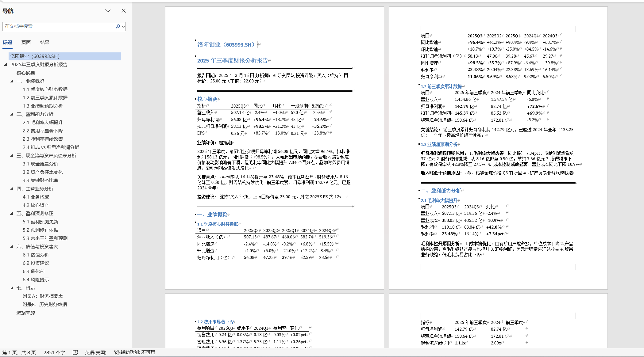Go to 5.1 盈利预测更新 heading
644x357 pixels.
[x=40, y=222]
